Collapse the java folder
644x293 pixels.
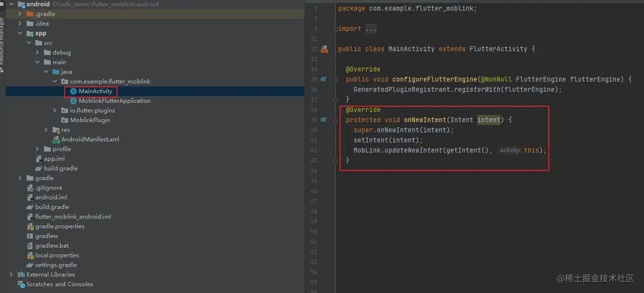pyautogui.click(x=46, y=72)
